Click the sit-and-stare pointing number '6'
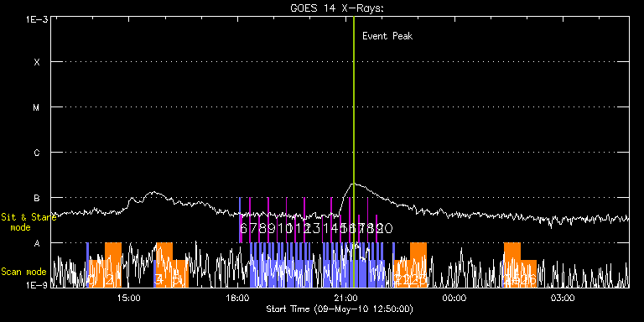The width and height of the screenshot is (644, 322). 243,228
